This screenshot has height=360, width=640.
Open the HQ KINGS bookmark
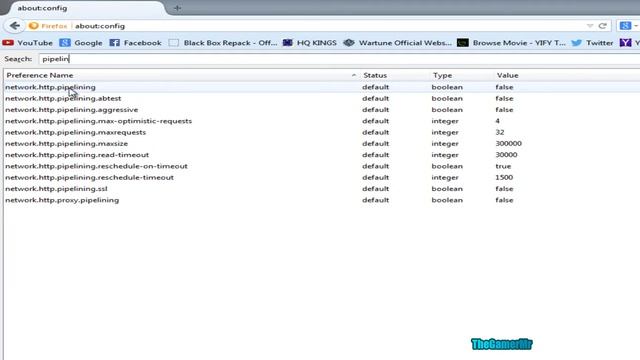click(309, 43)
